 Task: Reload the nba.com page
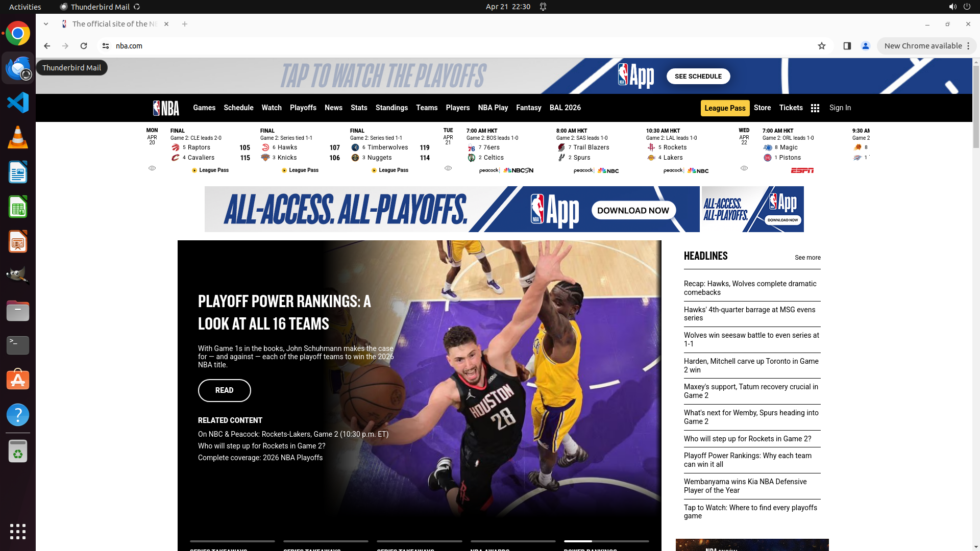click(84, 46)
